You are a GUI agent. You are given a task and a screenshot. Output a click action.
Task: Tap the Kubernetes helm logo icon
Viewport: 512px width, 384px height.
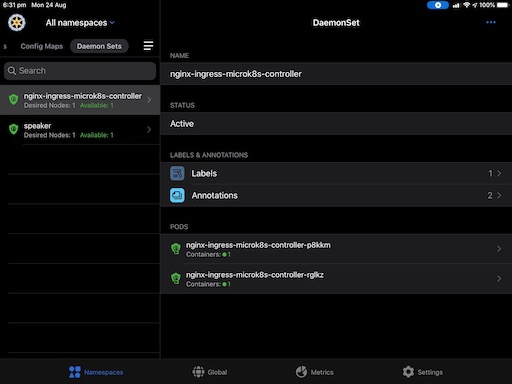click(17, 23)
